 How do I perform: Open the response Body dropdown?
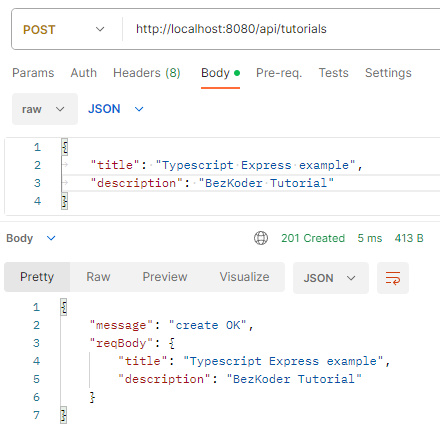pyautogui.click(x=31, y=238)
